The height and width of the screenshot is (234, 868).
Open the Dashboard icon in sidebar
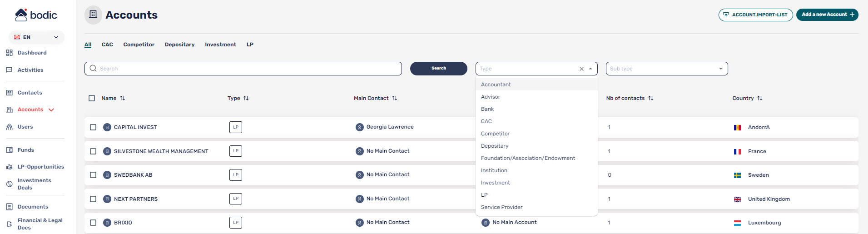coord(10,53)
